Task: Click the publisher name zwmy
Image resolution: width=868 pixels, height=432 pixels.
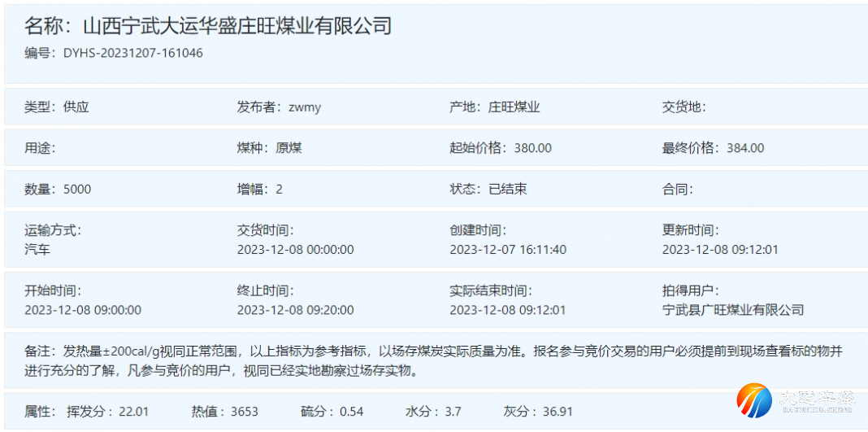Action: pyautogui.click(x=305, y=107)
